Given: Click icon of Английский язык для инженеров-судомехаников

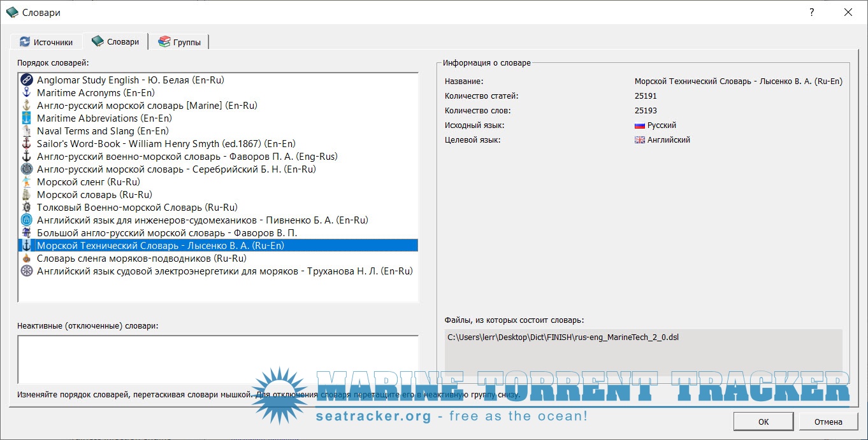Looking at the screenshot, I should coord(26,220).
